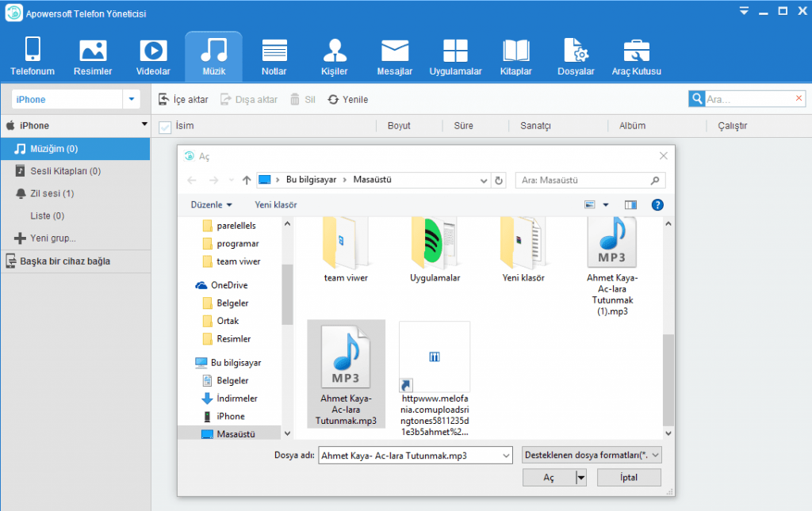Select the Masaüstü folder in the tree

(235, 434)
